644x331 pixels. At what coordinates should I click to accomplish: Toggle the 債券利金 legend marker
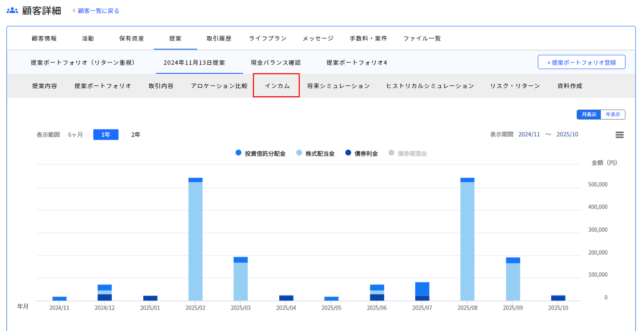[348, 153]
